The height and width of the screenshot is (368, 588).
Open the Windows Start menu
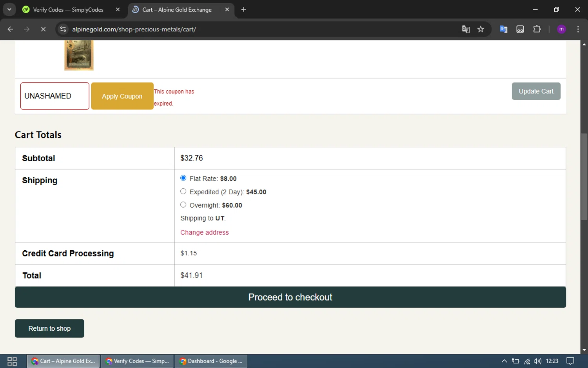pyautogui.click(x=12, y=361)
